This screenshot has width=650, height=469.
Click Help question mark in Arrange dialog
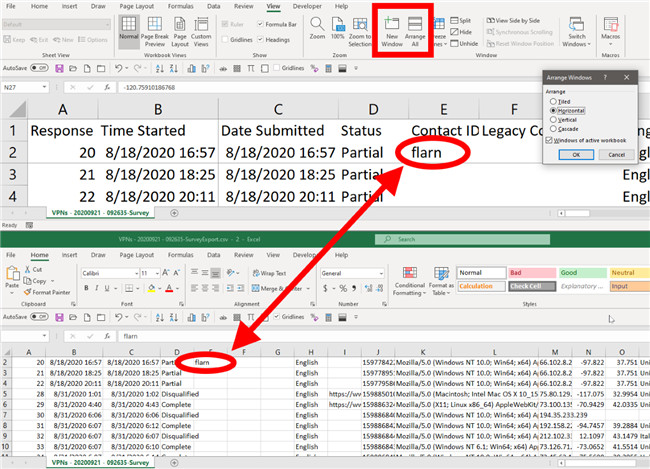605,78
